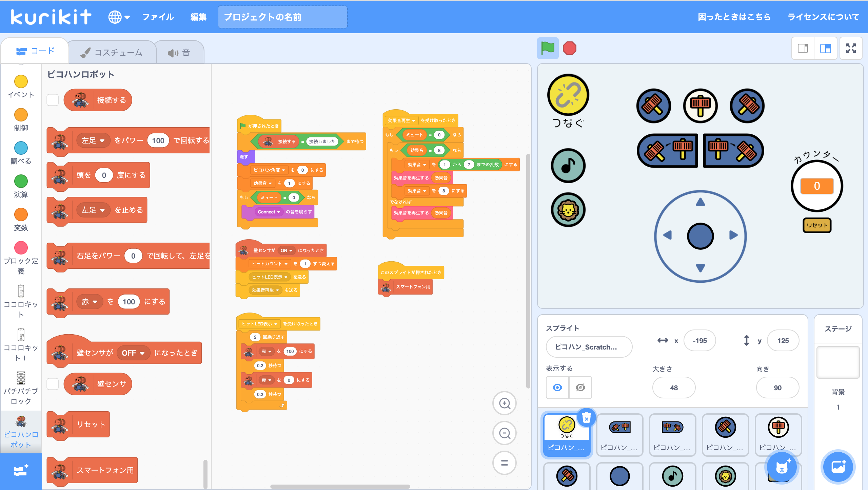This screenshot has height=490, width=868.
Task: Switch to small stage layout
Action: click(803, 49)
